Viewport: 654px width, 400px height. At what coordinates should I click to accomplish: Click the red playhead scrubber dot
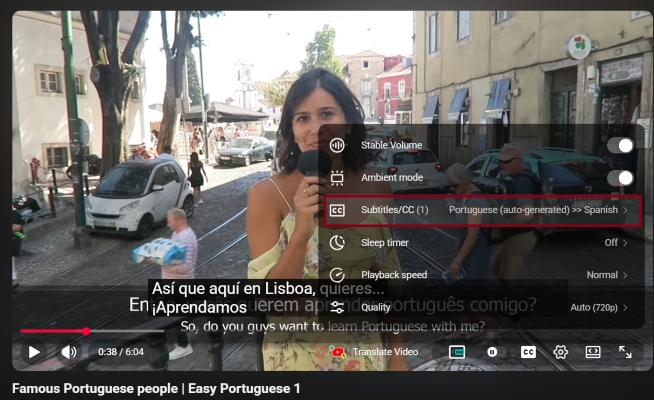pyautogui.click(x=86, y=331)
